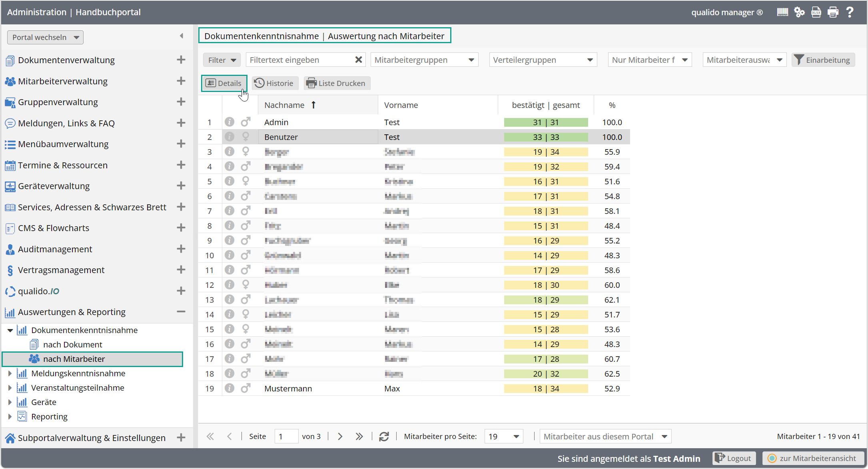Open the Filter dropdown
Screen dimensions: 868x469
(x=222, y=60)
